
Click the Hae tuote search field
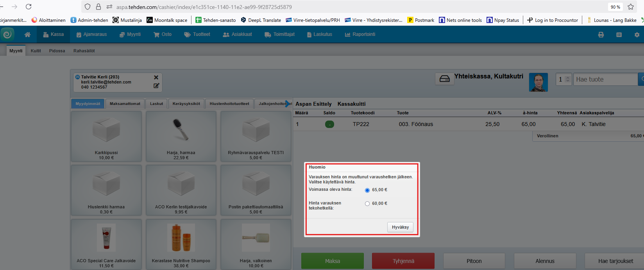[x=605, y=79]
